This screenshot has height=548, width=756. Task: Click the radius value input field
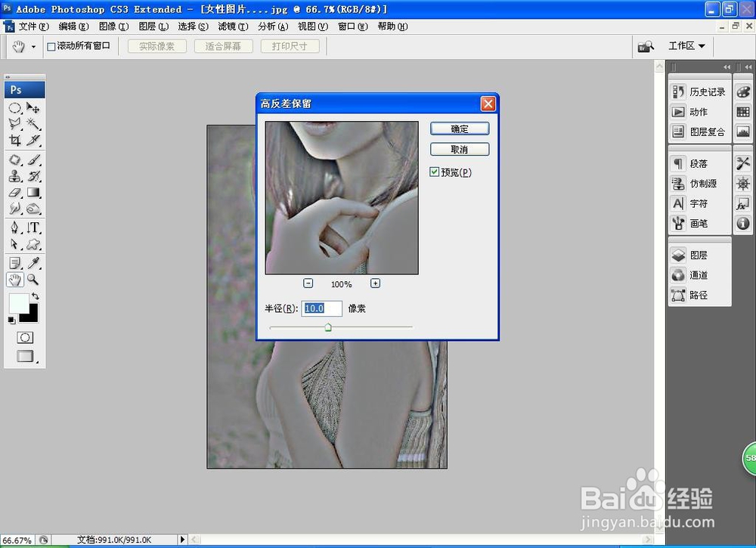(321, 308)
